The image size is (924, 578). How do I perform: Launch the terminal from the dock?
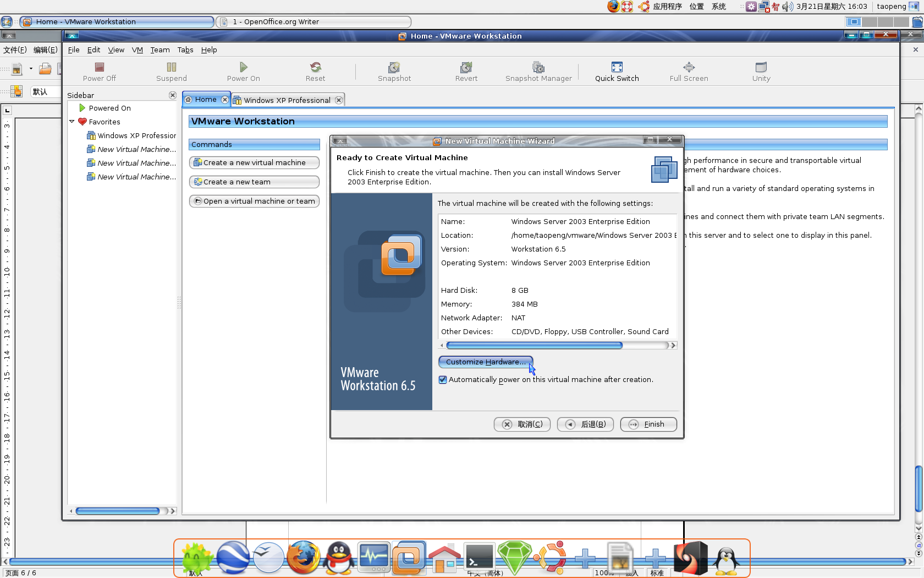point(480,557)
